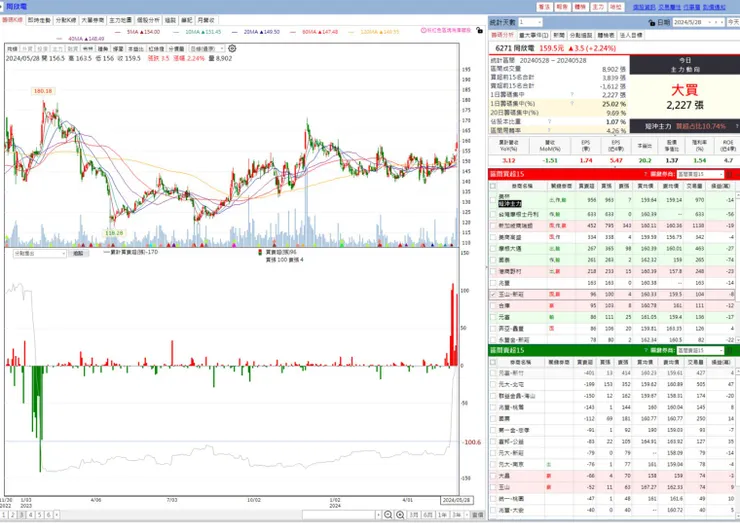This screenshot has height=523, width=740.
Task: Click the question mark beside 1日籌碼集中
Action: click(x=572, y=94)
